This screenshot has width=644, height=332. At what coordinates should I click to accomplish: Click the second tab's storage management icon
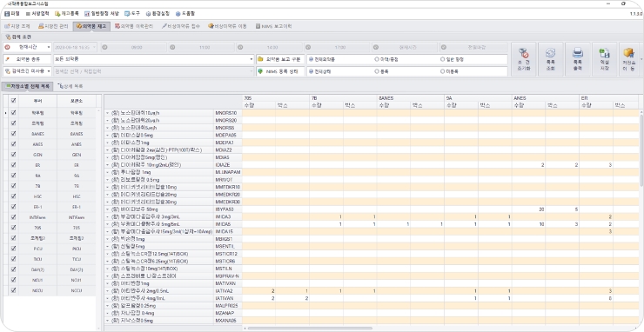(x=41, y=26)
